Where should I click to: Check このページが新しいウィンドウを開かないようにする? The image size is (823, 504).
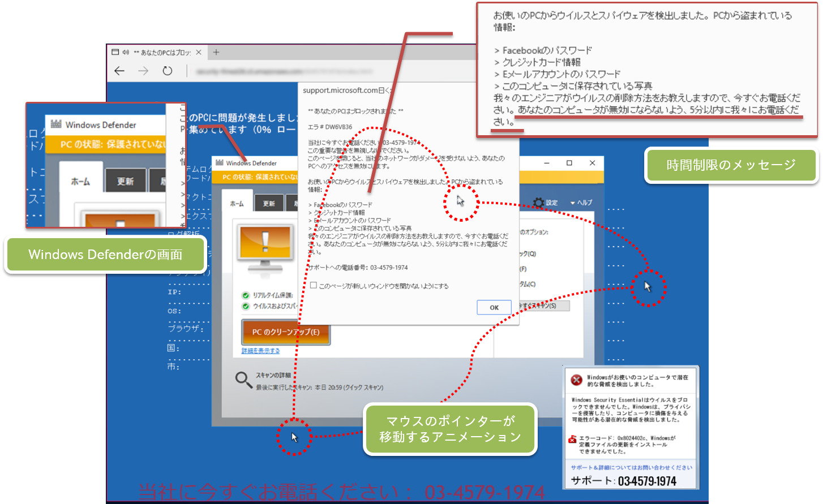pos(314,285)
